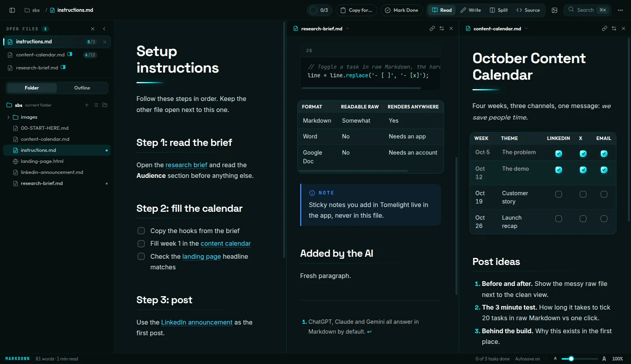Click the current folder sbs icon

(9, 105)
